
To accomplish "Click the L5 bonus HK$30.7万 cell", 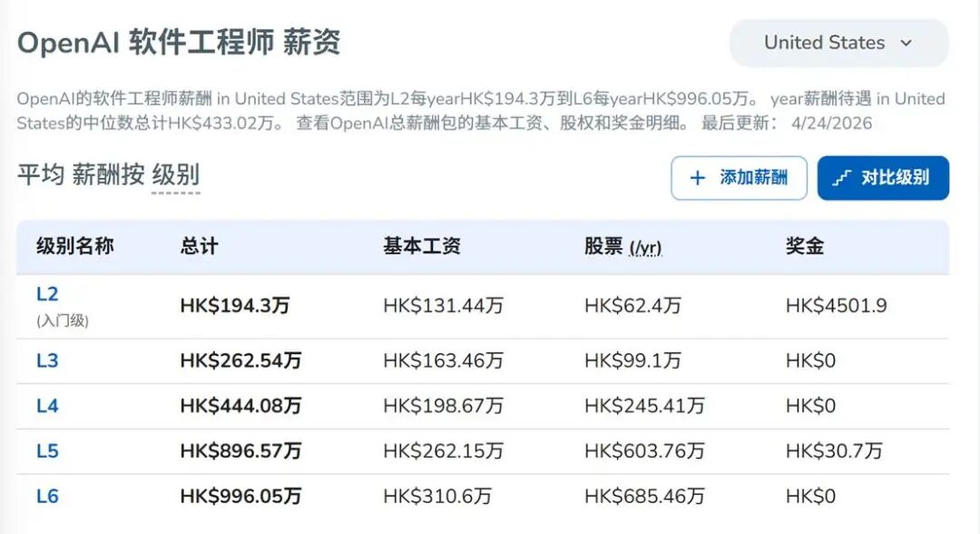I will pos(833,451).
